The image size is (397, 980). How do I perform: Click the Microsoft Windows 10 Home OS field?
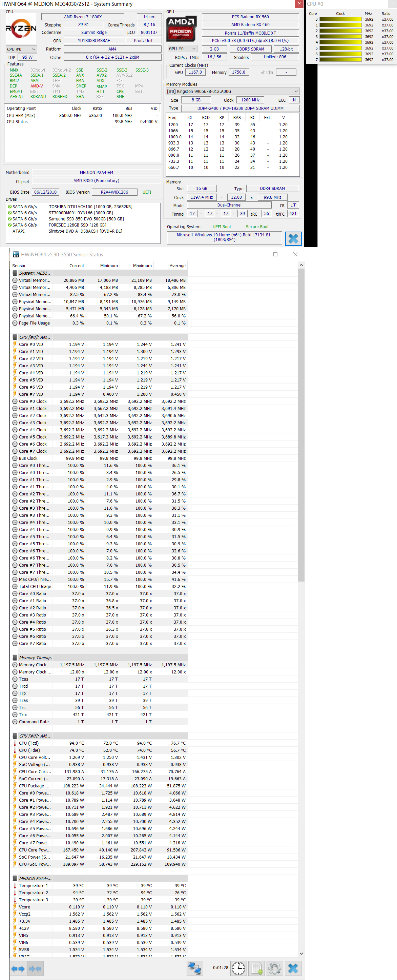click(x=224, y=237)
